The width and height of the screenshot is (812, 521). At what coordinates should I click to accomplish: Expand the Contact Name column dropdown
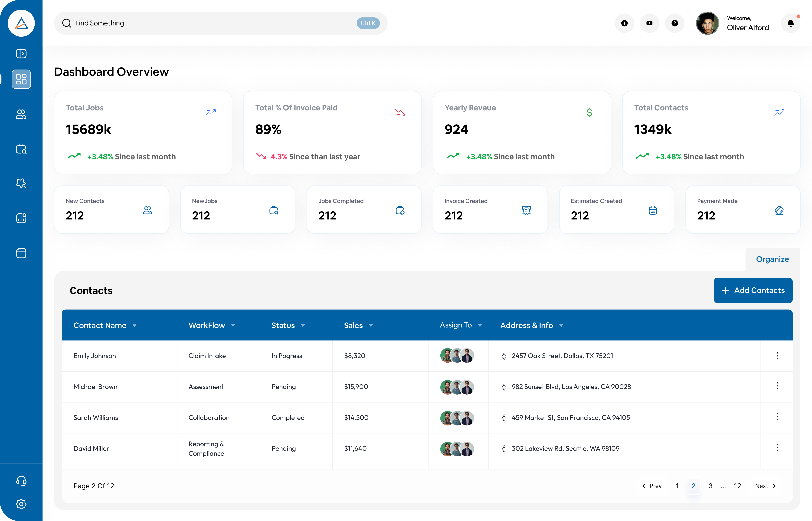point(134,325)
